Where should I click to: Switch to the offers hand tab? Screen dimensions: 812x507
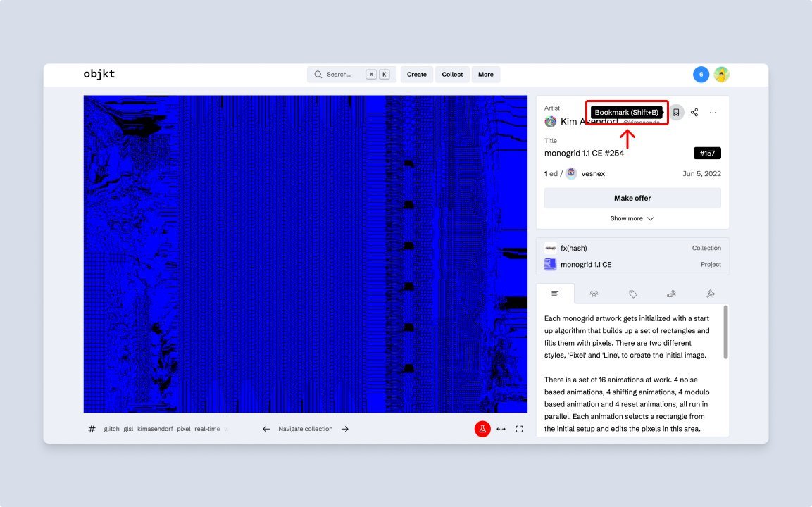click(672, 294)
